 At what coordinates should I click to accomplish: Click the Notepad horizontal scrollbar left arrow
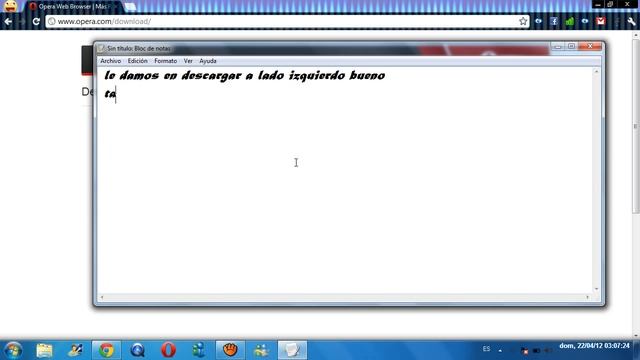(102, 297)
